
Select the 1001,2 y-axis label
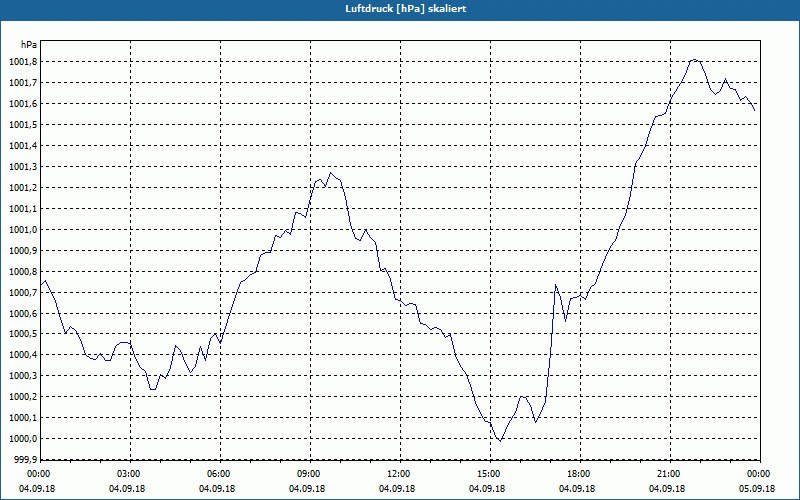[23, 188]
